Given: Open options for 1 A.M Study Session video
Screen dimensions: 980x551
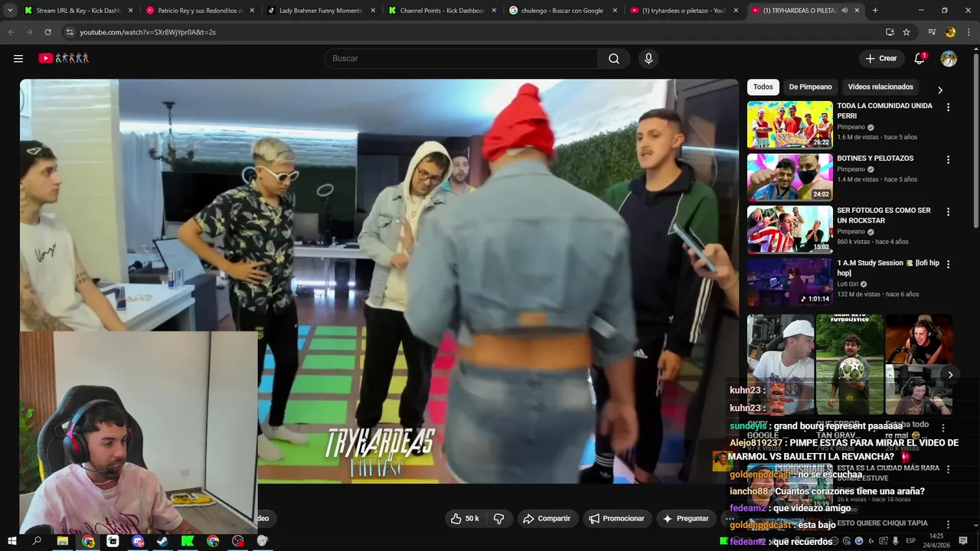Looking at the screenshot, I should click(948, 264).
